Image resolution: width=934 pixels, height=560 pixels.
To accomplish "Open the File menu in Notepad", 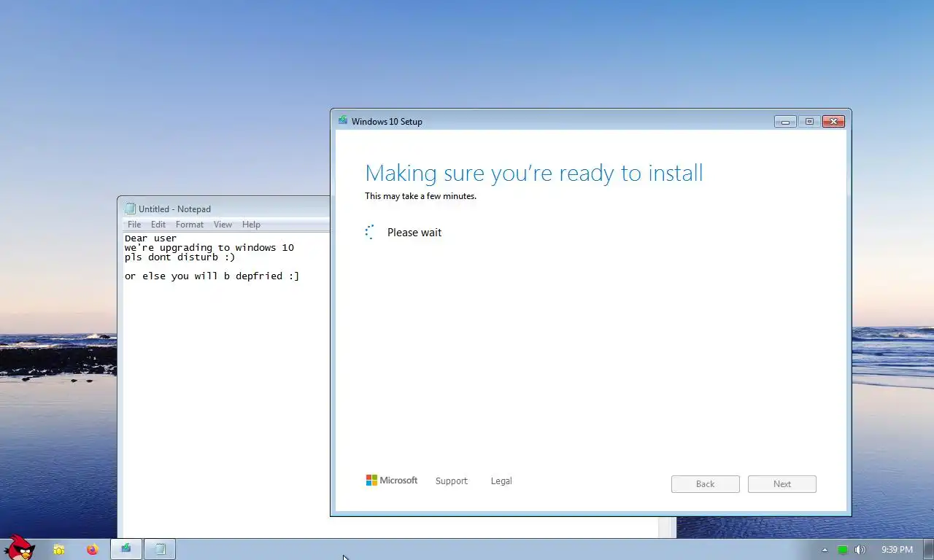I will [x=134, y=225].
